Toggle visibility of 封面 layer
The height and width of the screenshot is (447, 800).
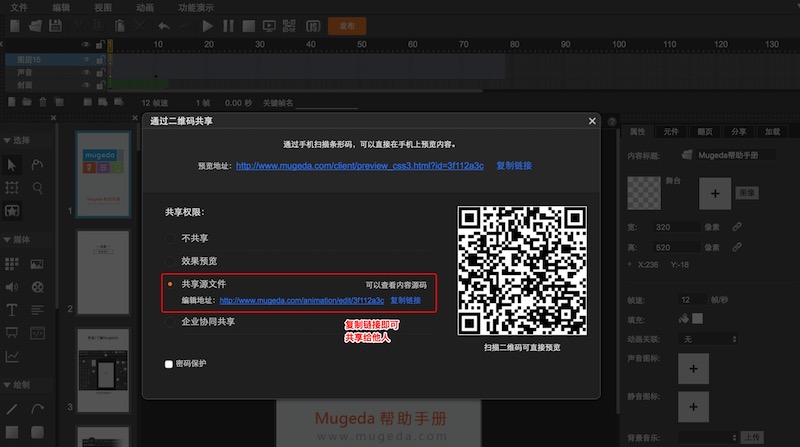pyautogui.click(x=86, y=85)
